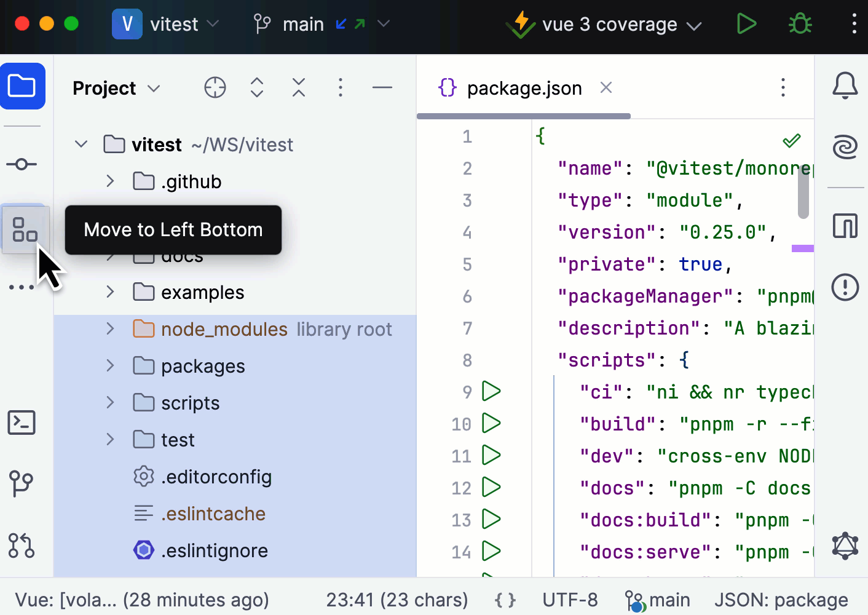Open the Structure tool window icon

coord(25,229)
